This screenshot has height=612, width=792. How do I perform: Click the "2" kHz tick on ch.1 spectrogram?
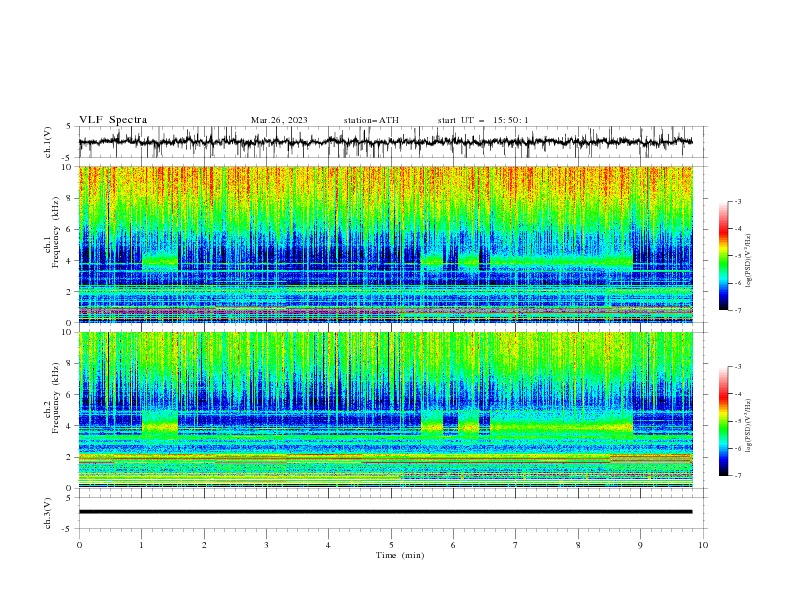coord(70,292)
